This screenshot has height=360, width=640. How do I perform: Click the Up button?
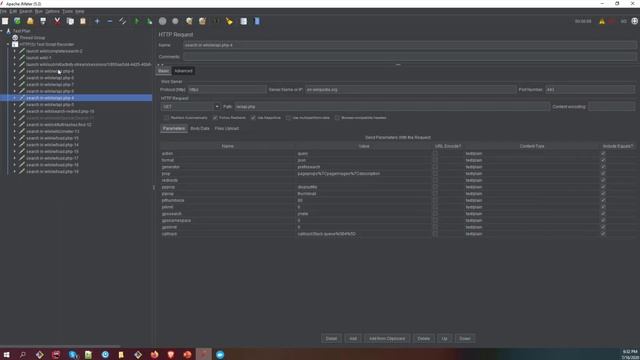click(444, 338)
